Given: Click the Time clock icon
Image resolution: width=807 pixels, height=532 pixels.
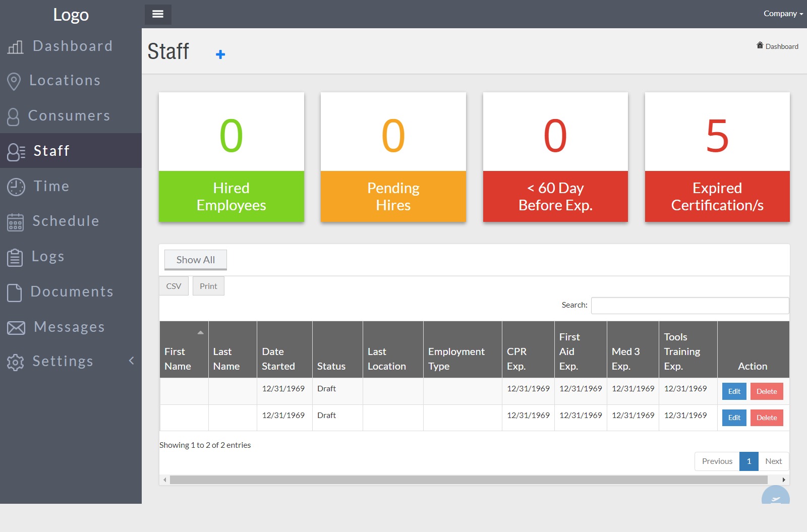Looking at the screenshot, I should click(x=16, y=187).
